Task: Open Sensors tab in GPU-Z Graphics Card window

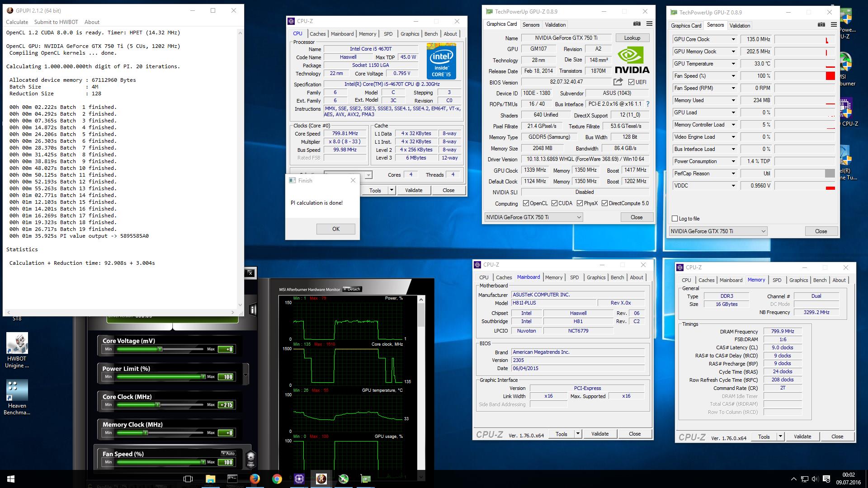Action: click(531, 25)
